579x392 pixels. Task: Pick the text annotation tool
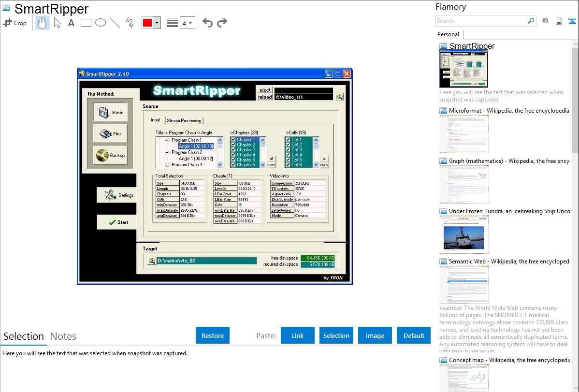coord(71,23)
